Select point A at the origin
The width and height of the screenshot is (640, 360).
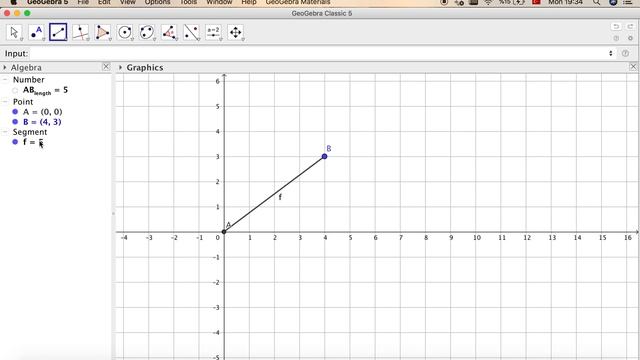[224, 232]
